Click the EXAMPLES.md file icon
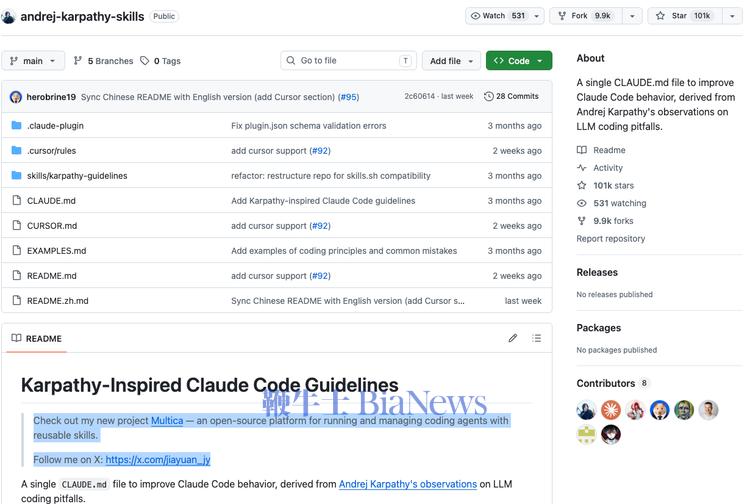750x504 pixels. [17, 250]
